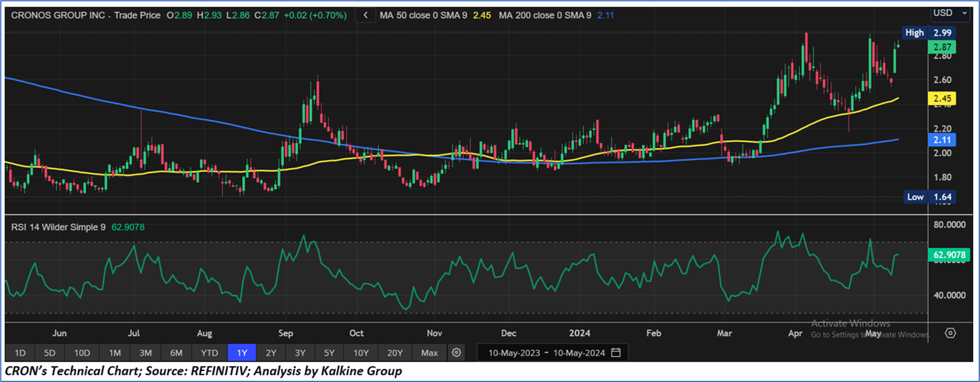Click the yellow 2.45 MA value tag
Viewport: 980px width, 382px height.
(942, 98)
